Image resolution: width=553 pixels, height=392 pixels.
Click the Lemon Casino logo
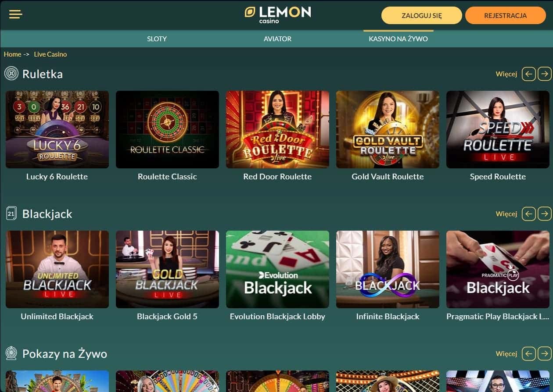pos(277,14)
